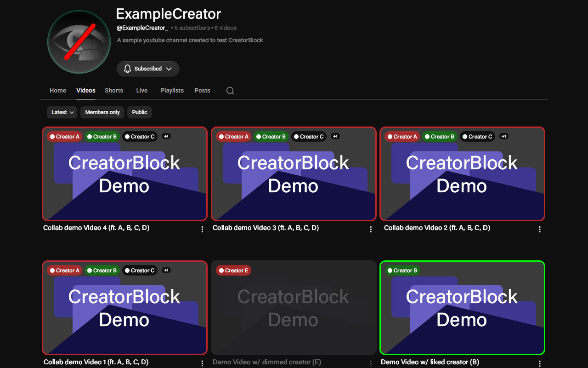Open the Collab demo Video 1 title link

tap(96, 362)
